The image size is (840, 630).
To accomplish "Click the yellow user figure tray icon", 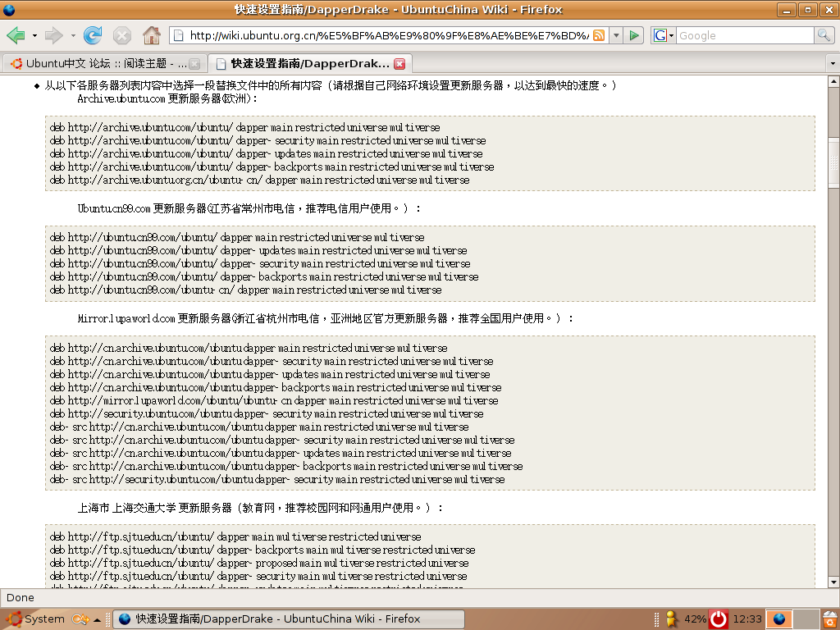I will [672, 619].
